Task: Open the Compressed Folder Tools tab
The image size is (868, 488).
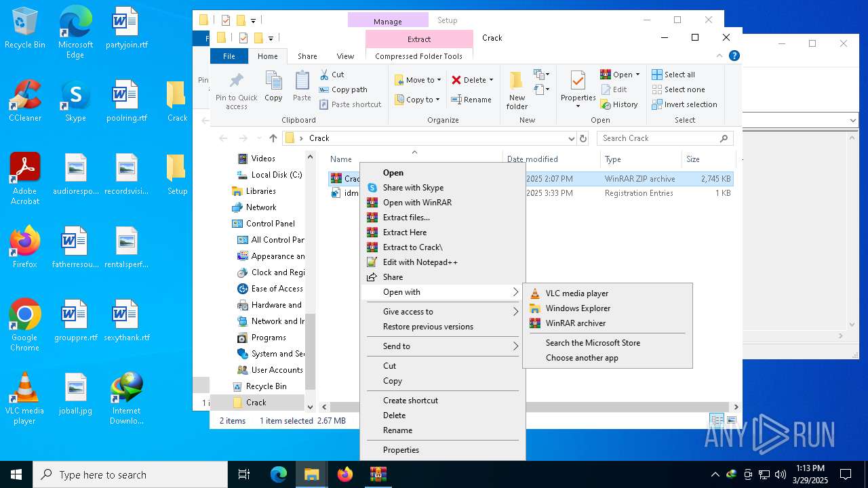Action: 418,56
